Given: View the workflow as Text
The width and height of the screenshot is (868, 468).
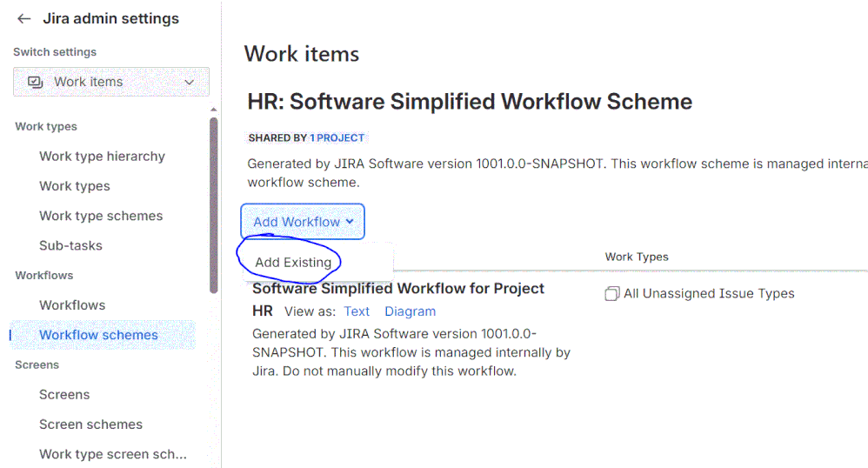Looking at the screenshot, I should click(x=357, y=311).
